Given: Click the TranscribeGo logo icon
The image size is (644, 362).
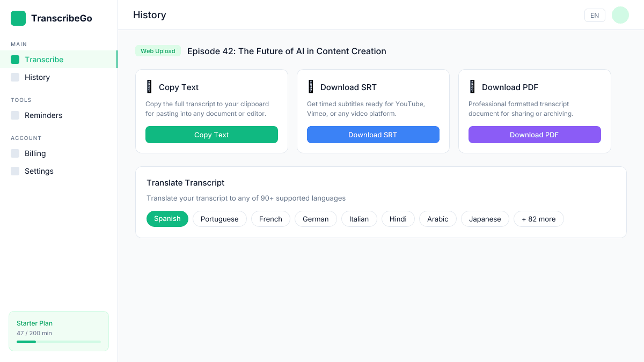Looking at the screenshot, I should (18, 18).
